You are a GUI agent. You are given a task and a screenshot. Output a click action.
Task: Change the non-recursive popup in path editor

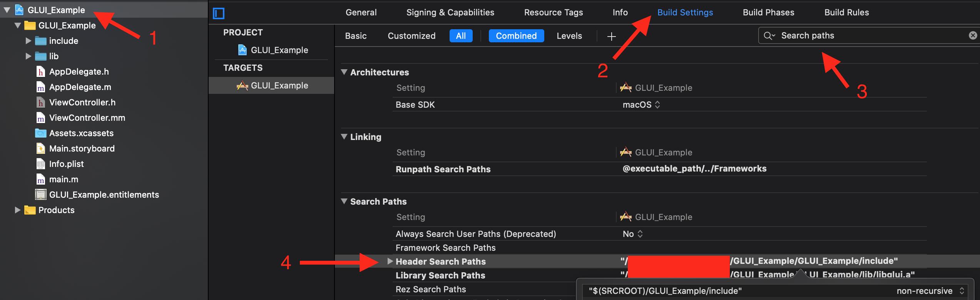point(930,291)
